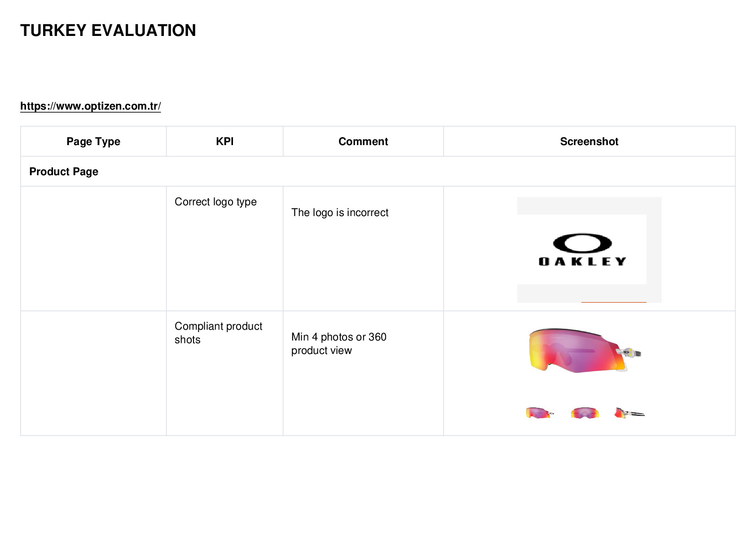Click the Correct logo type cell
Viewport: 756px width, 535px height.
coord(224,248)
